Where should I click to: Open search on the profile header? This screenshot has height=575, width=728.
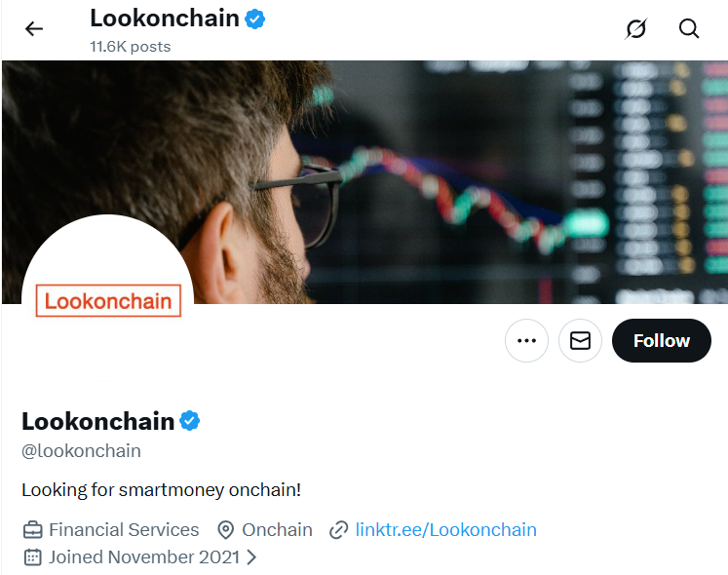(689, 29)
